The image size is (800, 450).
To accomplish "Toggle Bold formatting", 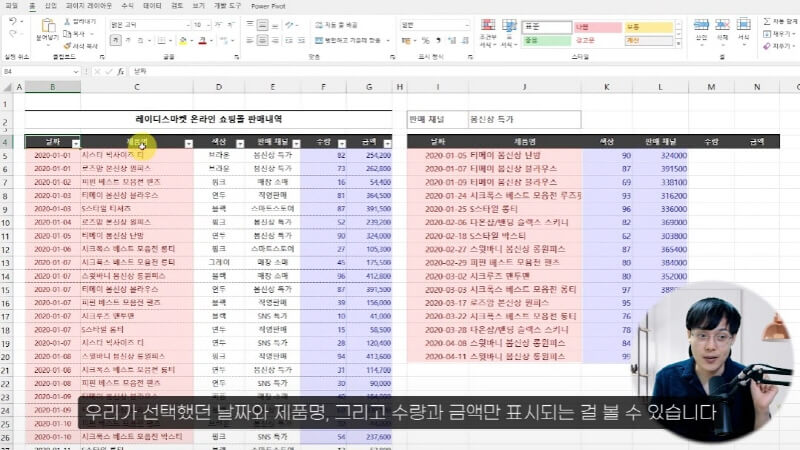I will click(116, 40).
